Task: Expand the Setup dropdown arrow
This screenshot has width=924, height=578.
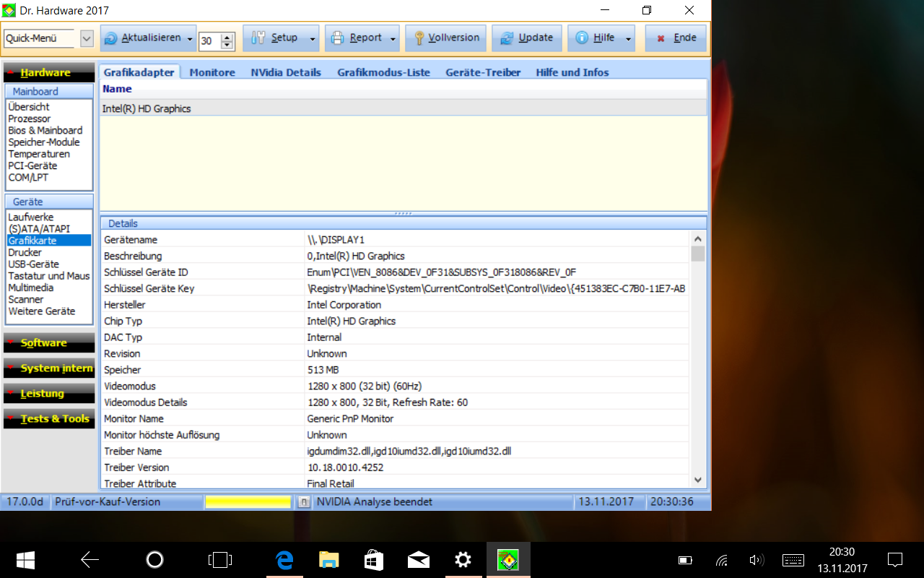Action: (313, 38)
